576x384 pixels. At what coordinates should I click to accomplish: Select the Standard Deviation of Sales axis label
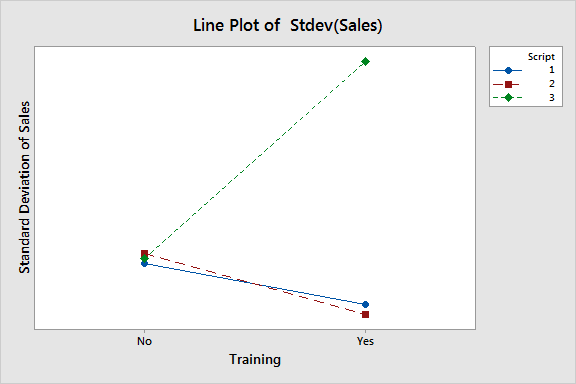click(x=24, y=187)
